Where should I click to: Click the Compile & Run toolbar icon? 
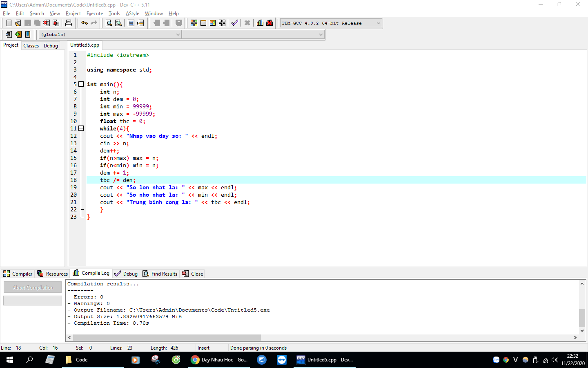(213, 23)
